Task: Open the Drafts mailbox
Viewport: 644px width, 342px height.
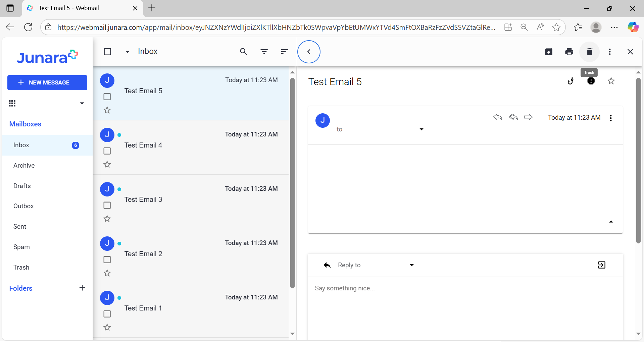Action: click(x=47, y=186)
